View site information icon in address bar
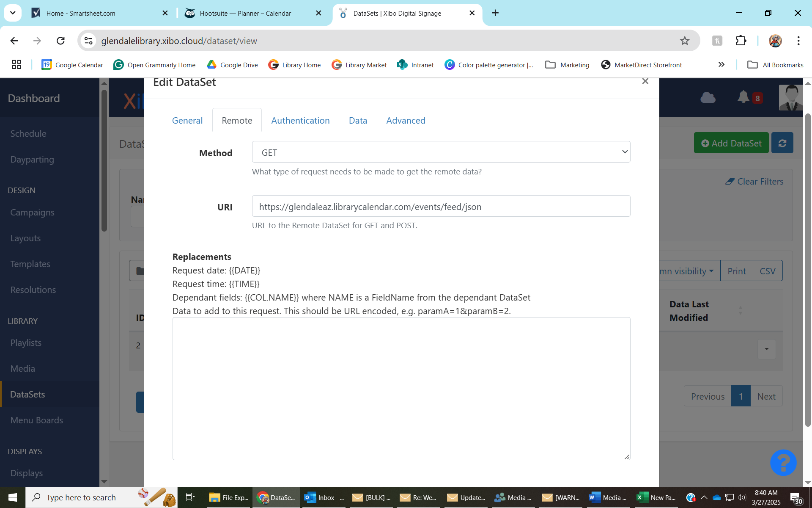The width and height of the screenshot is (812, 508). click(88, 41)
